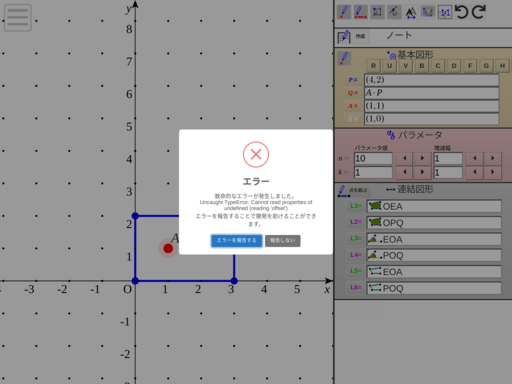The width and height of the screenshot is (512, 384).
Task: Toggle the L4= figure label
Action: [356, 255]
